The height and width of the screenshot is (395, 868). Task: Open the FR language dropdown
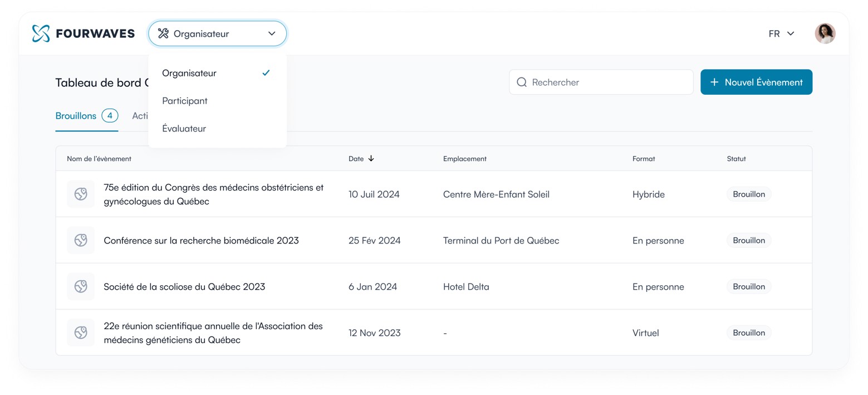pyautogui.click(x=781, y=33)
